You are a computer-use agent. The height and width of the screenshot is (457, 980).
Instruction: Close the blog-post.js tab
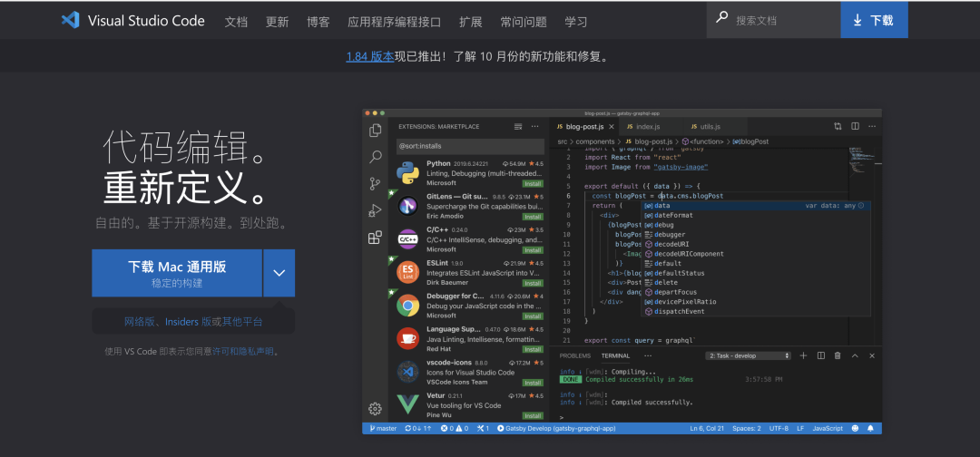point(612,127)
